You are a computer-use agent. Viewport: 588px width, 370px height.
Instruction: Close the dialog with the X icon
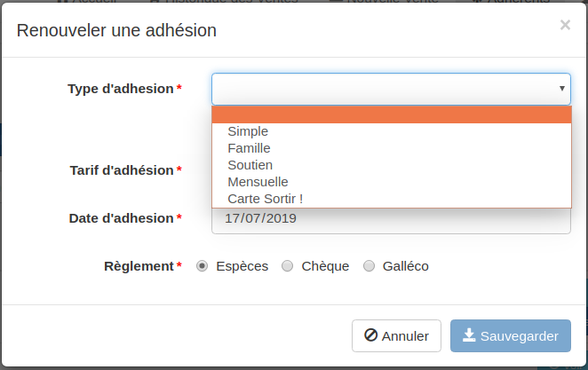565,26
